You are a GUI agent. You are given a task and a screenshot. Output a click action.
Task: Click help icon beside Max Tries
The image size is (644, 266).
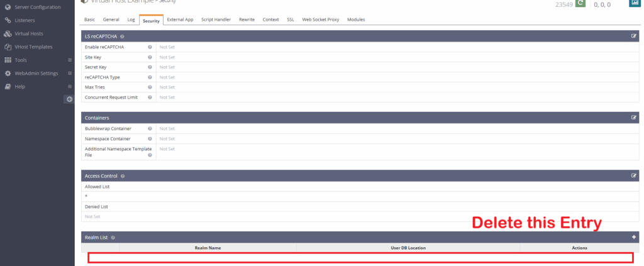click(x=150, y=87)
